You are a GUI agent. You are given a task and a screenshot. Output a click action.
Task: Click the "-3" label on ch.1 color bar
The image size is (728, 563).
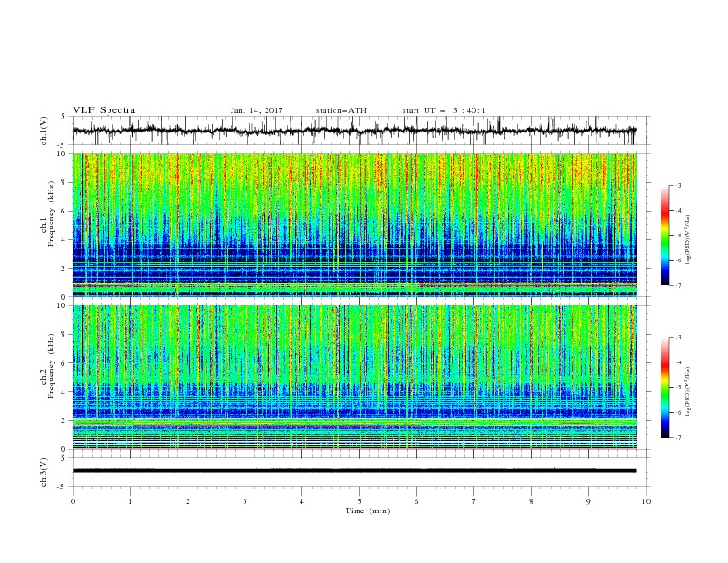677,185
